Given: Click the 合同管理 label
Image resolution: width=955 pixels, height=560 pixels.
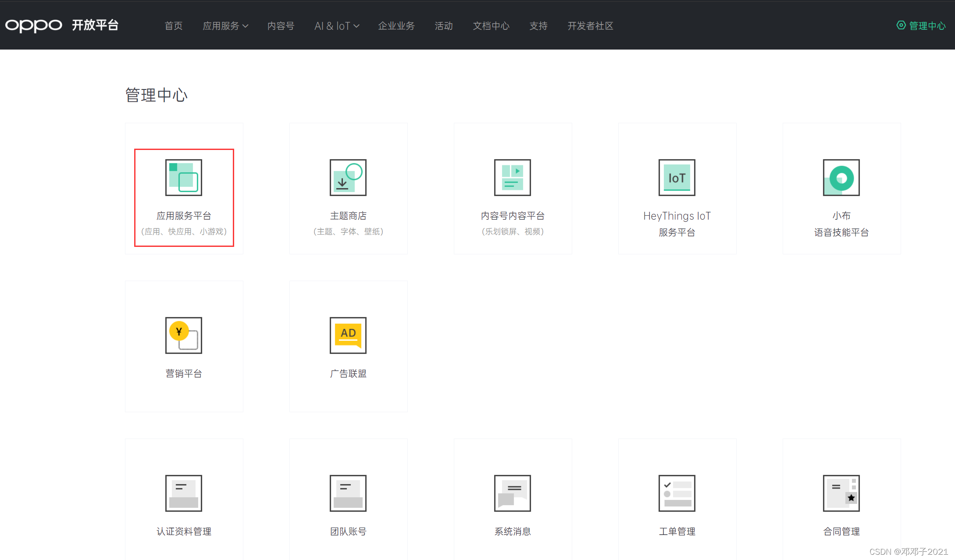Looking at the screenshot, I should click(841, 531).
